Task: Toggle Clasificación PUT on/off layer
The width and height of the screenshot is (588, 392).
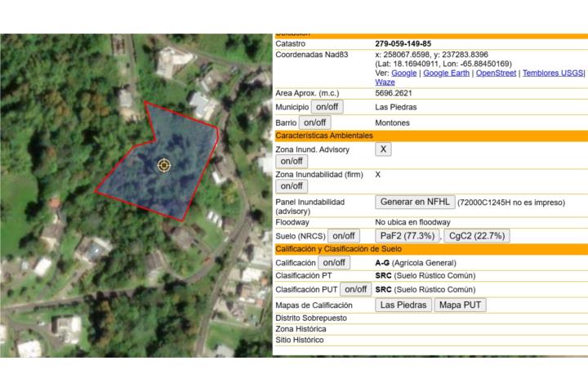Action: point(355,289)
